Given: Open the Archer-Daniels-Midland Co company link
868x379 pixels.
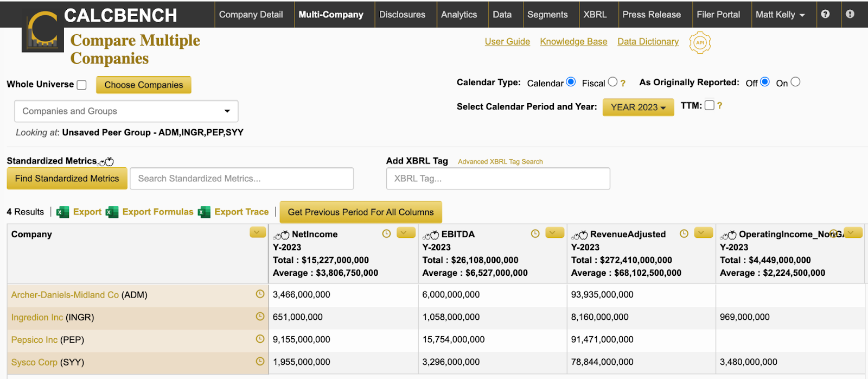Looking at the screenshot, I should pyautogui.click(x=65, y=295).
